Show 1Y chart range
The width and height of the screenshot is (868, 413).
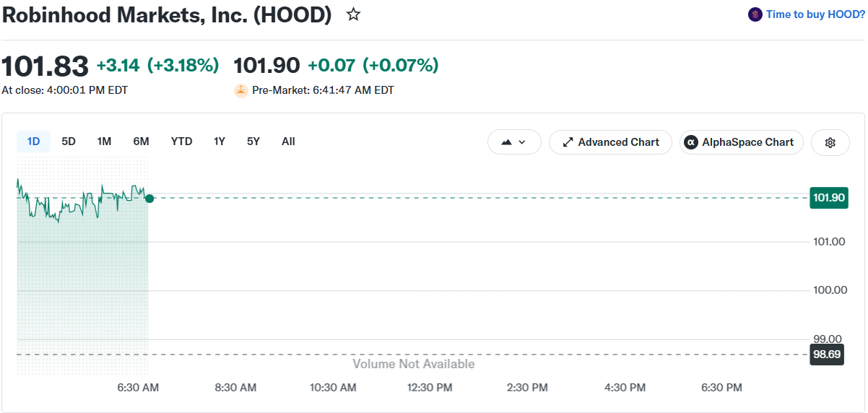click(x=220, y=142)
